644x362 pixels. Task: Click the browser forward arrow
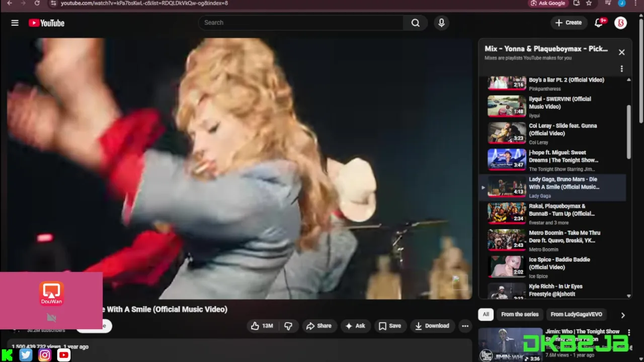pos(23,3)
